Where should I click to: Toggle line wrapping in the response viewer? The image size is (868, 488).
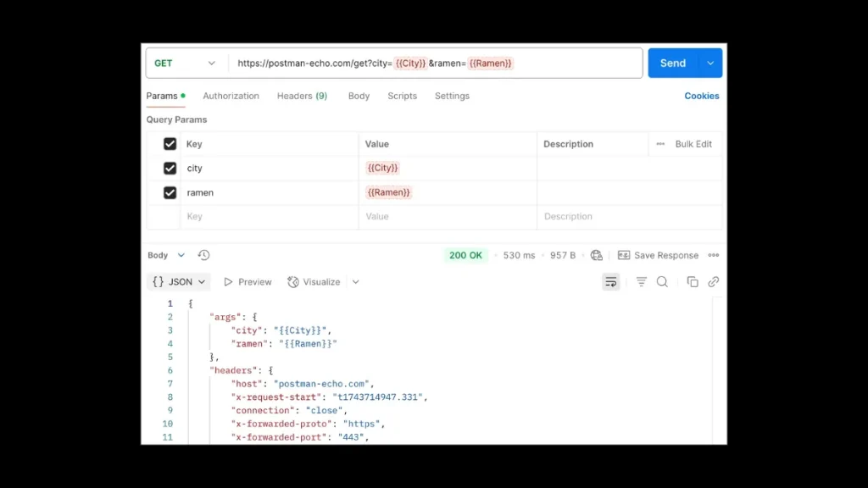[611, 281]
